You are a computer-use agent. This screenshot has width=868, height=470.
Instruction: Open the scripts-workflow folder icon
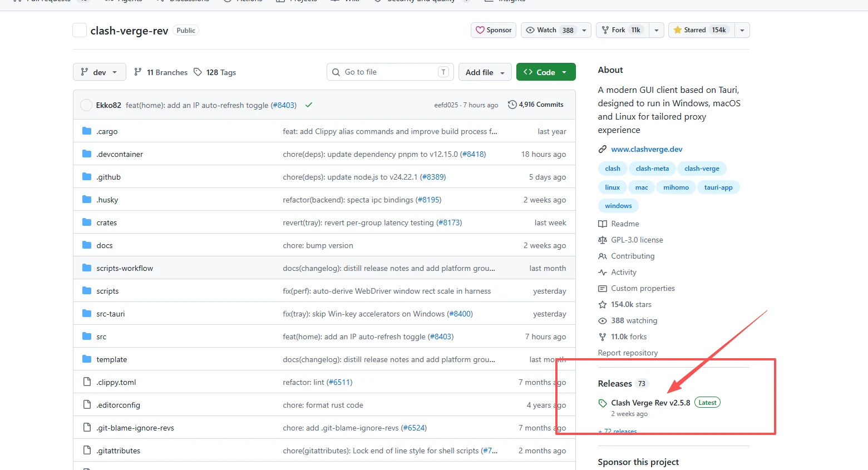87,268
